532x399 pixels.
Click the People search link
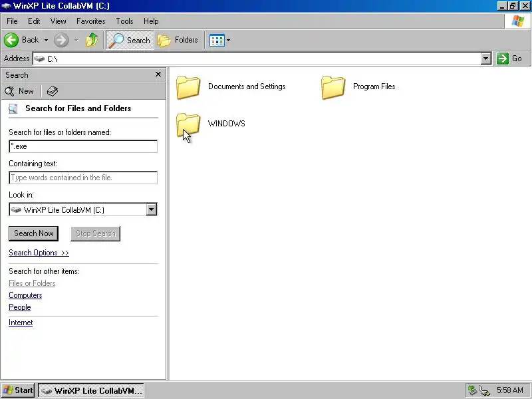point(20,307)
